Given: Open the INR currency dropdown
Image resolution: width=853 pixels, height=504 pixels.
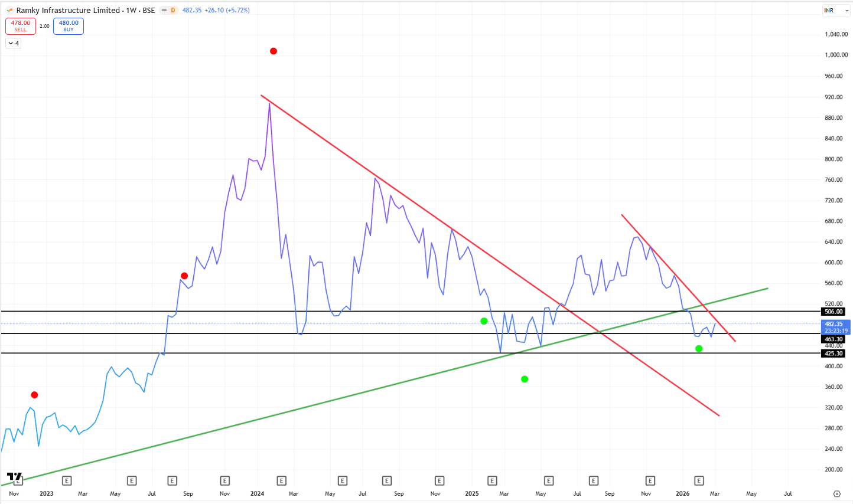Looking at the screenshot, I should [836, 11].
